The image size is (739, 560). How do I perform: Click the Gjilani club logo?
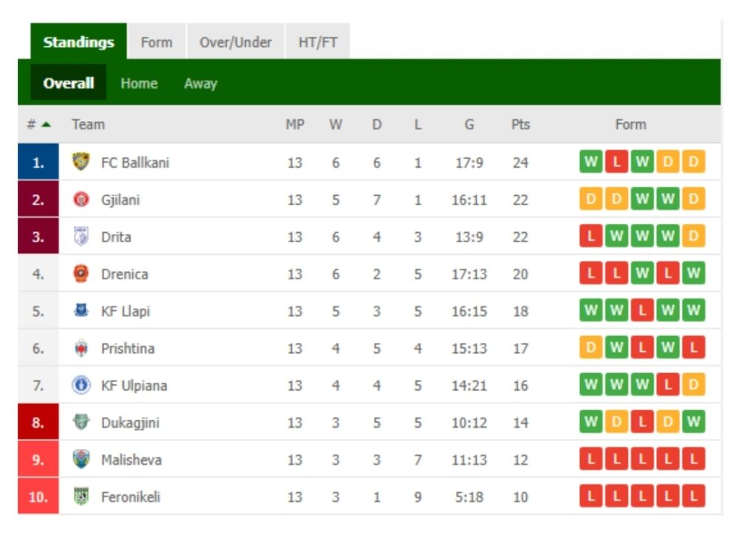click(x=81, y=199)
